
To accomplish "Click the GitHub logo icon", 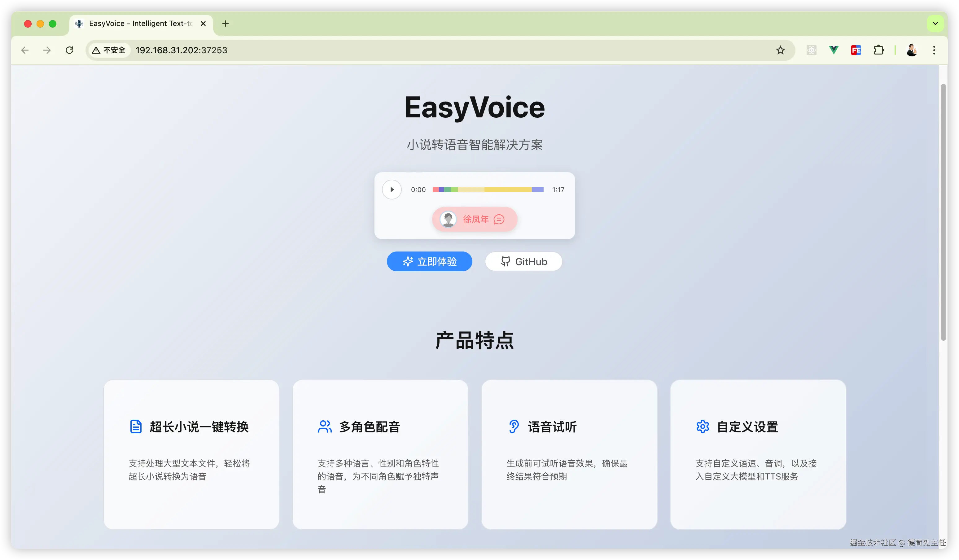I will [505, 261].
